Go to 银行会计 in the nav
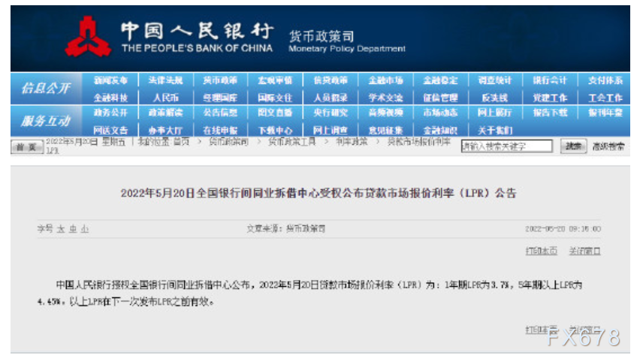The width and height of the screenshot is (643, 364). [x=550, y=80]
